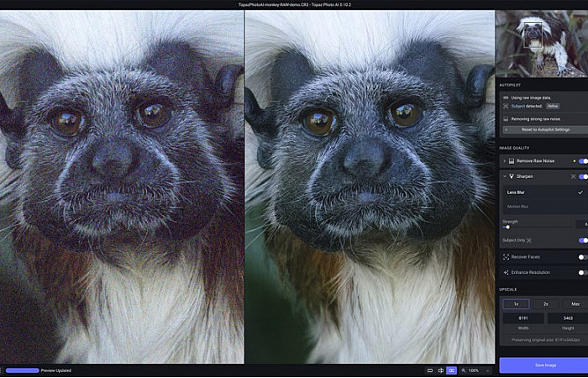This screenshot has height=378, width=588.
Task: Toggle Remove Raw Noise off
Action: 582,160
